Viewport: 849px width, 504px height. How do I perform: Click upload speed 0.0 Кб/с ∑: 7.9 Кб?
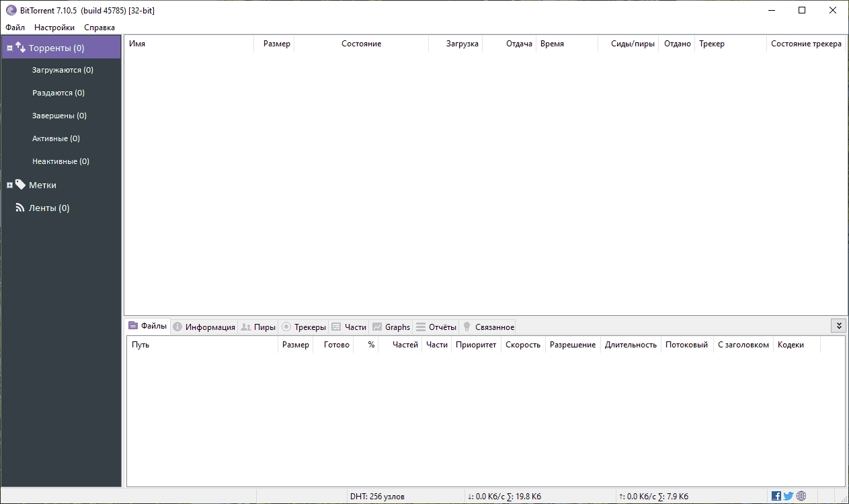(653, 497)
